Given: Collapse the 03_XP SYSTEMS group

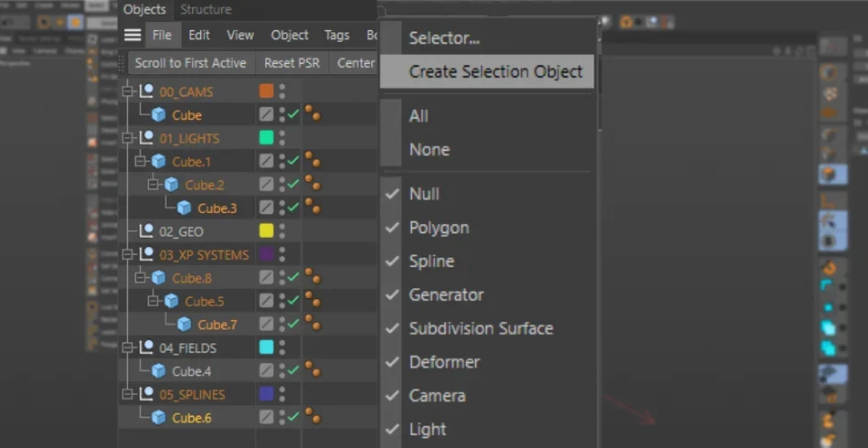Looking at the screenshot, I should pos(129,254).
